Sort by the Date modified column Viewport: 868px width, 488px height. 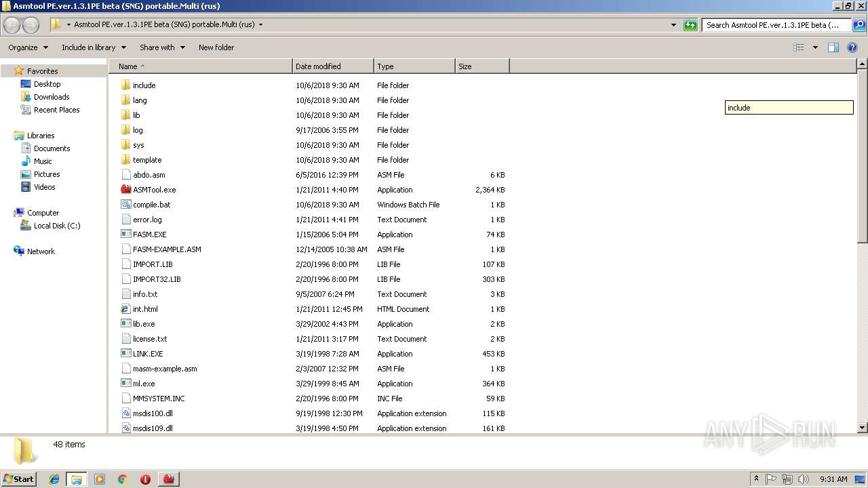pyautogui.click(x=333, y=66)
